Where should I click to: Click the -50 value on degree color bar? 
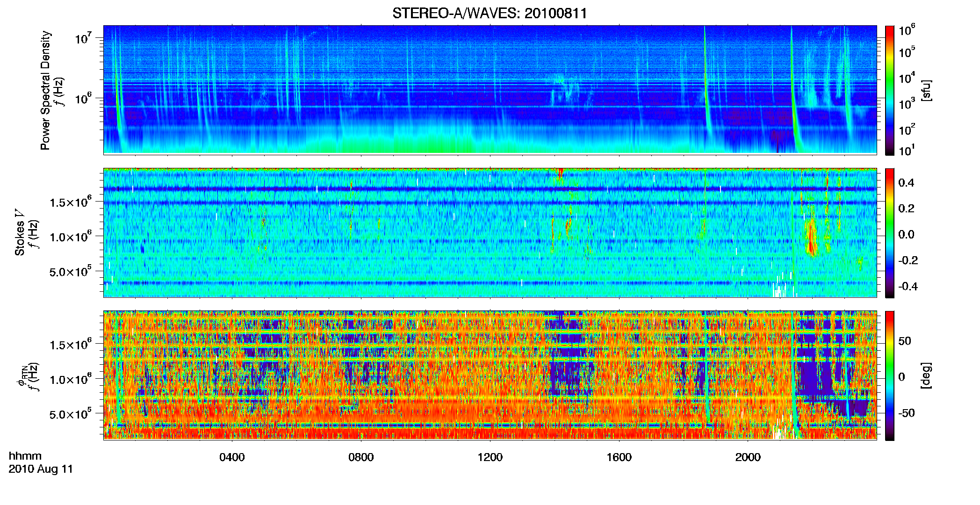tap(906, 413)
